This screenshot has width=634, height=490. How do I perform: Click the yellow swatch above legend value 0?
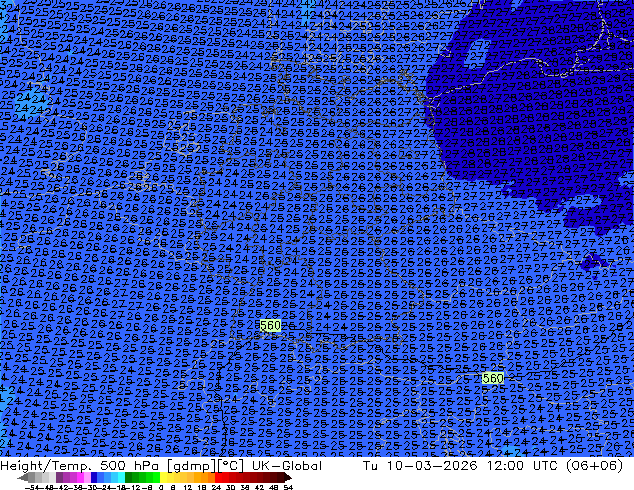click(163, 478)
